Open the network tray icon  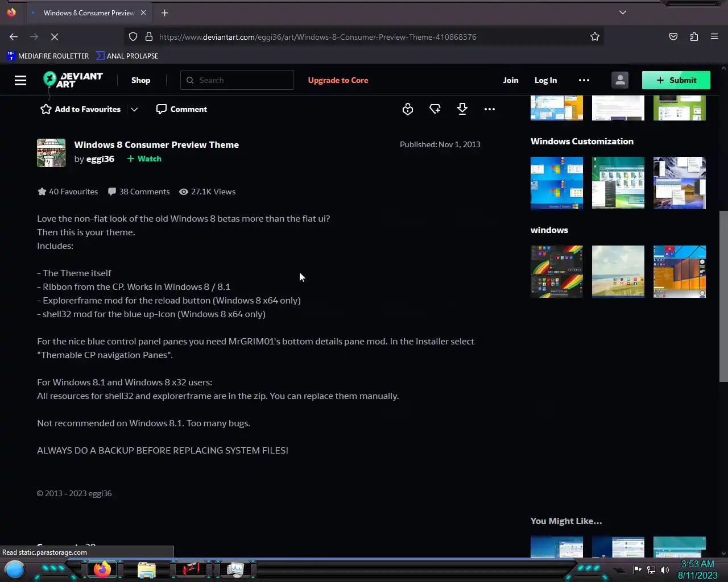click(x=651, y=569)
